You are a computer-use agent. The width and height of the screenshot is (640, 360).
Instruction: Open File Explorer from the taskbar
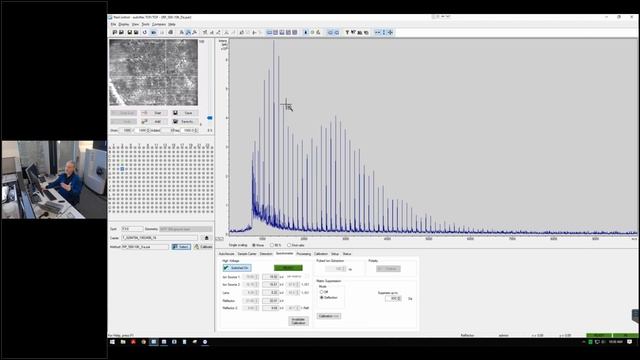point(123,342)
